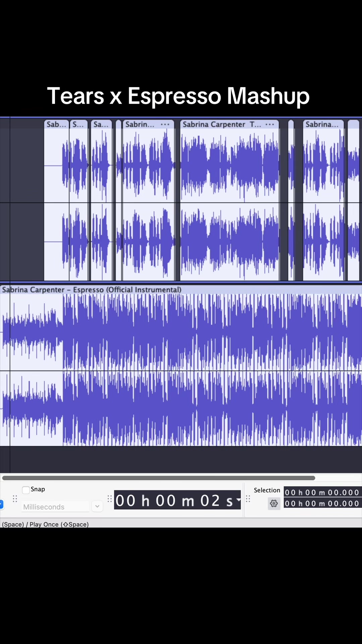Select the narrow untitled clip before the "Sabrin..." clip
Image resolution: width=362 pixels, height=644 pixels.
click(x=118, y=200)
